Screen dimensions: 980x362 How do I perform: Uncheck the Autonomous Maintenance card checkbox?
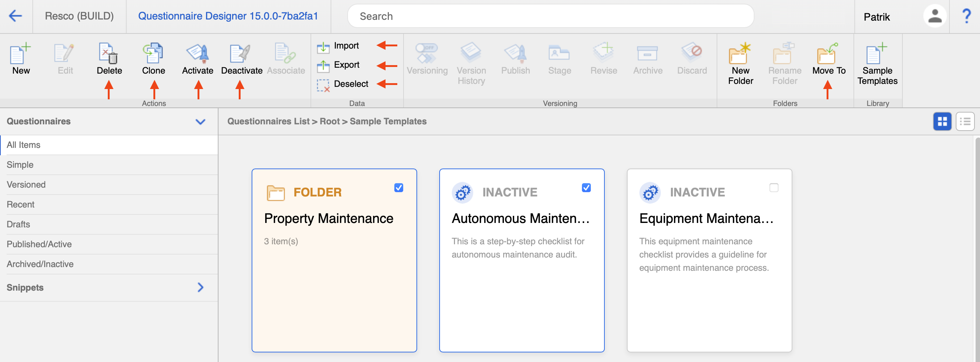coord(586,188)
